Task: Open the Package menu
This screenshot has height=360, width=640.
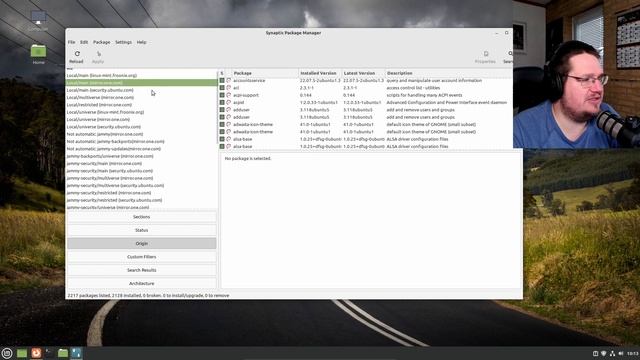Action: [102, 42]
